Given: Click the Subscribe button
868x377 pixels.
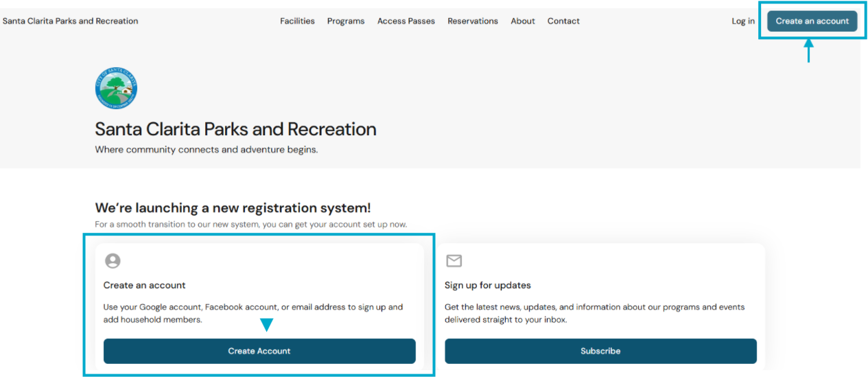Looking at the screenshot, I should (600, 351).
